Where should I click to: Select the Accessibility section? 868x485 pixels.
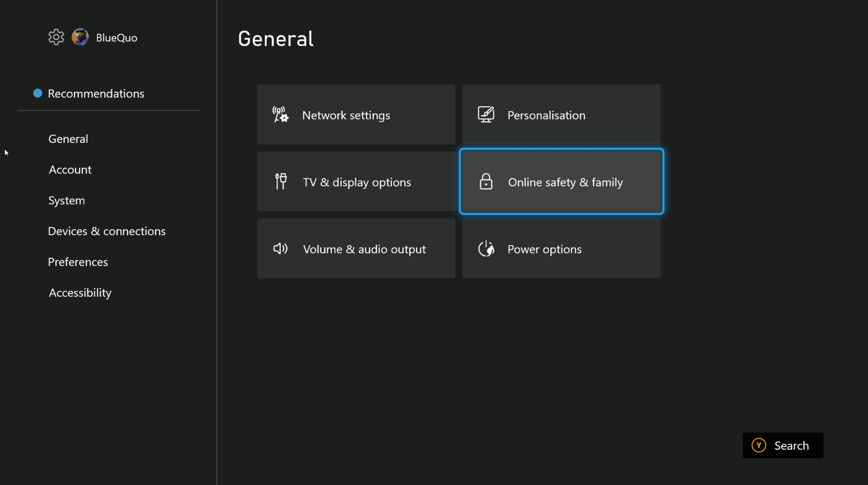pyautogui.click(x=80, y=292)
